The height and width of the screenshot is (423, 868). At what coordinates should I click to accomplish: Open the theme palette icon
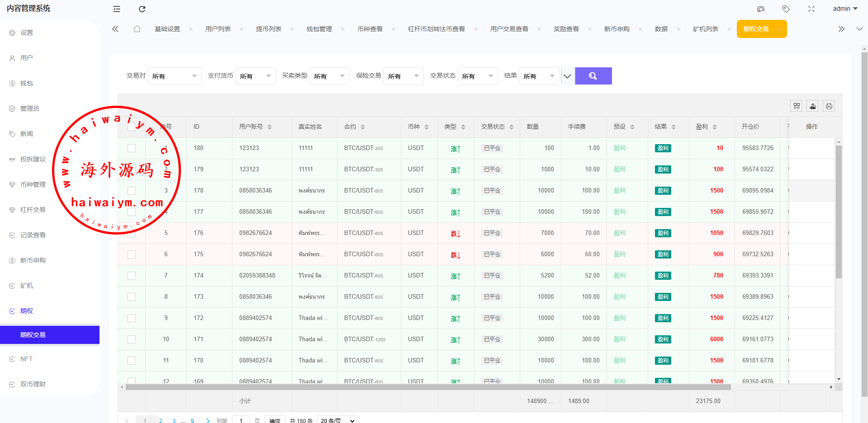point(761,9)
